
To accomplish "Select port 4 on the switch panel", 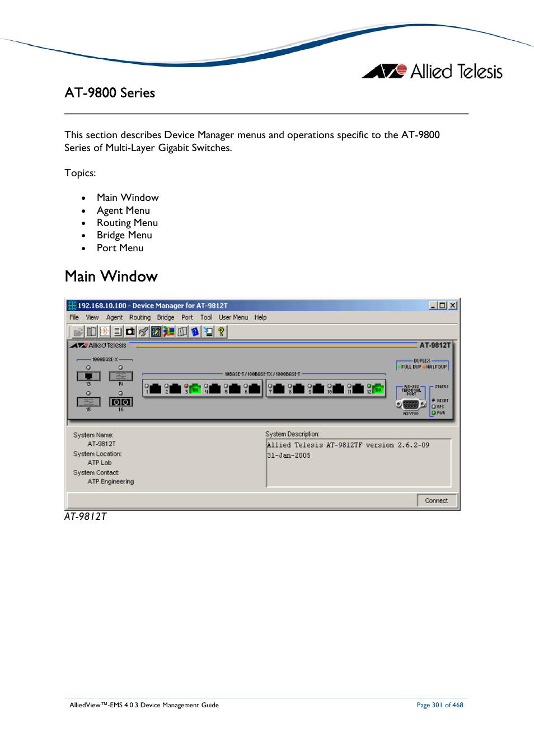I will coord(215,388).
